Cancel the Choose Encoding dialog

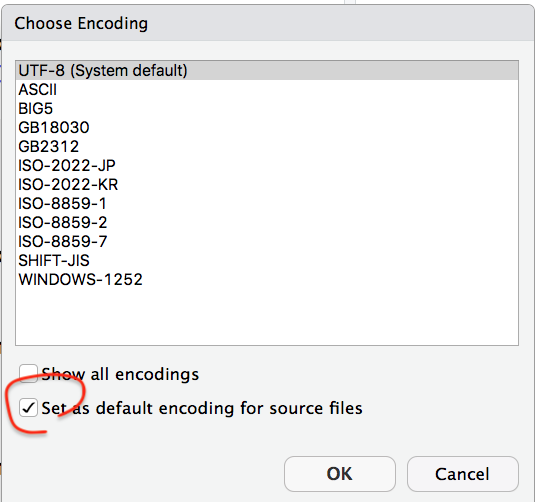coord(463,474)
